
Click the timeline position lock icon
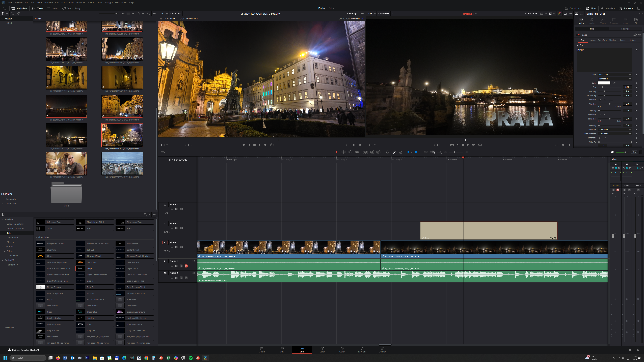(401, 152)
